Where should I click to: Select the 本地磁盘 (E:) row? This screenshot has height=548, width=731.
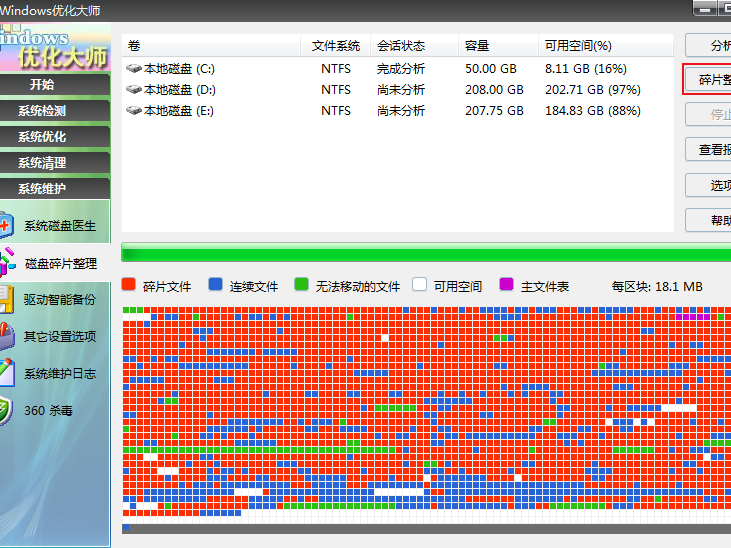pos(398,111)
